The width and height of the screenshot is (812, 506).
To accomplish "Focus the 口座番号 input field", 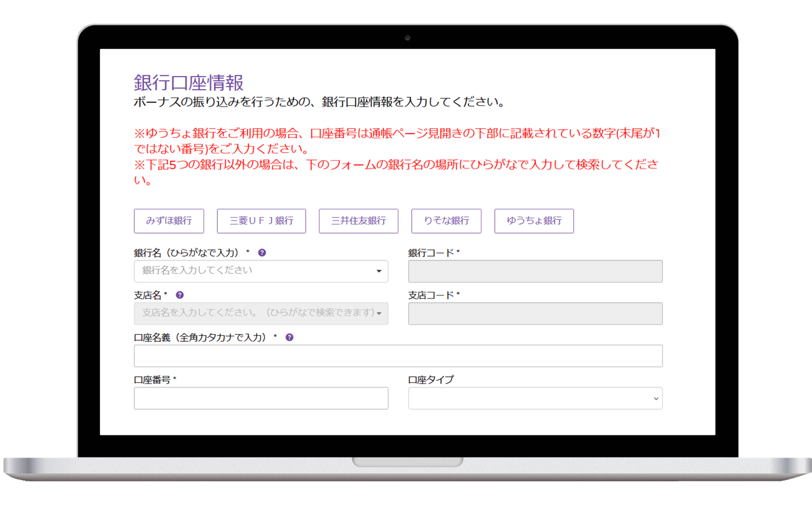I will [x=261, y=398].
